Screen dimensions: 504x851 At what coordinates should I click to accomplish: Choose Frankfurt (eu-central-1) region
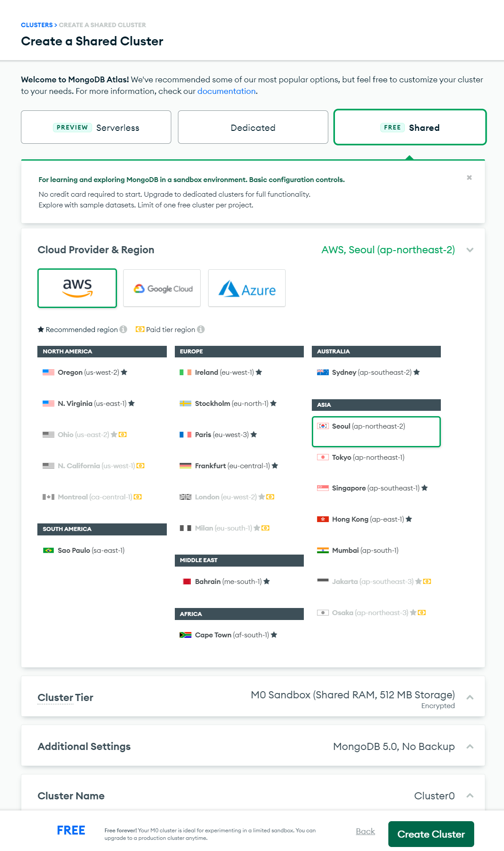click(239, 466)
